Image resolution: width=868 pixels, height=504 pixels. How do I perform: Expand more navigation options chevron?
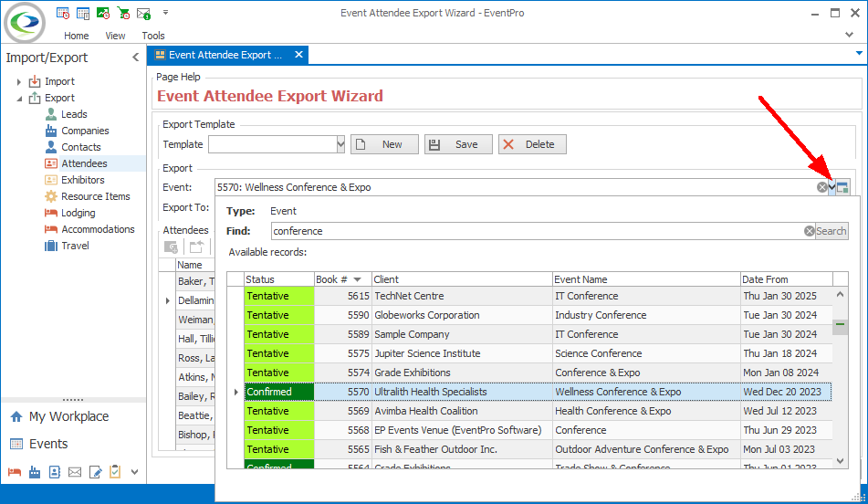coord(134,472)
